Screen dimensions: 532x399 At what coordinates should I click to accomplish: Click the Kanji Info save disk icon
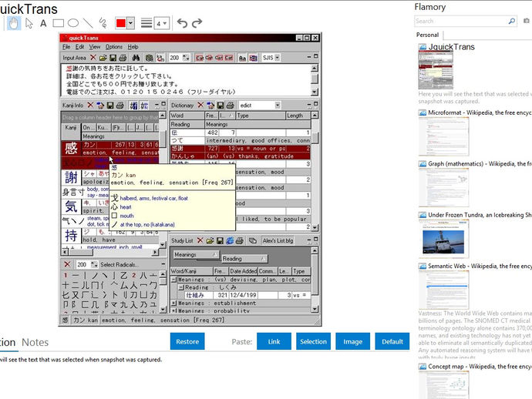coord(110,106)
